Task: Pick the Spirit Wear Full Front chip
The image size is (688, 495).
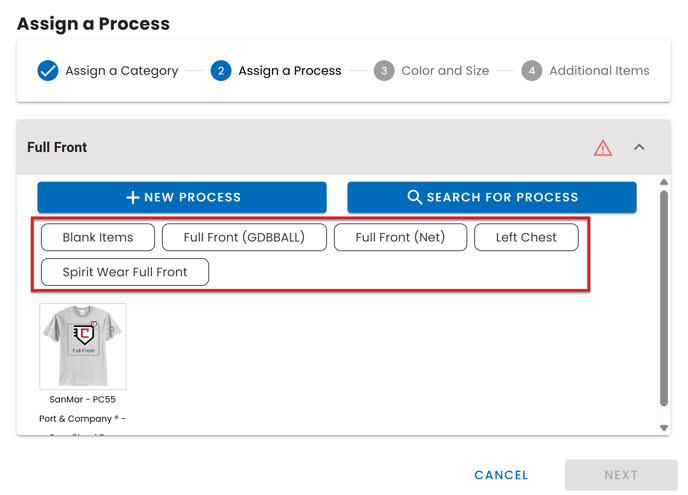Action: pyautogui.click(x=125, y=272)
